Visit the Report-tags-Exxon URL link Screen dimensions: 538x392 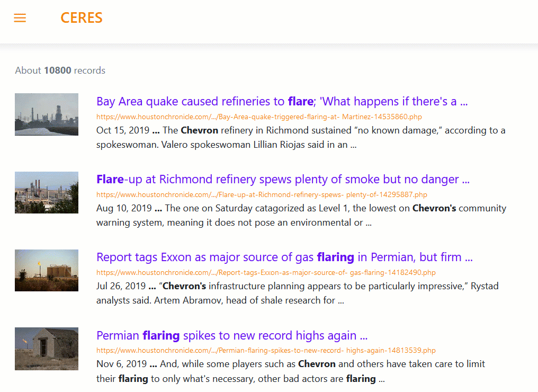pyautogui.click(x=266, y=273)
